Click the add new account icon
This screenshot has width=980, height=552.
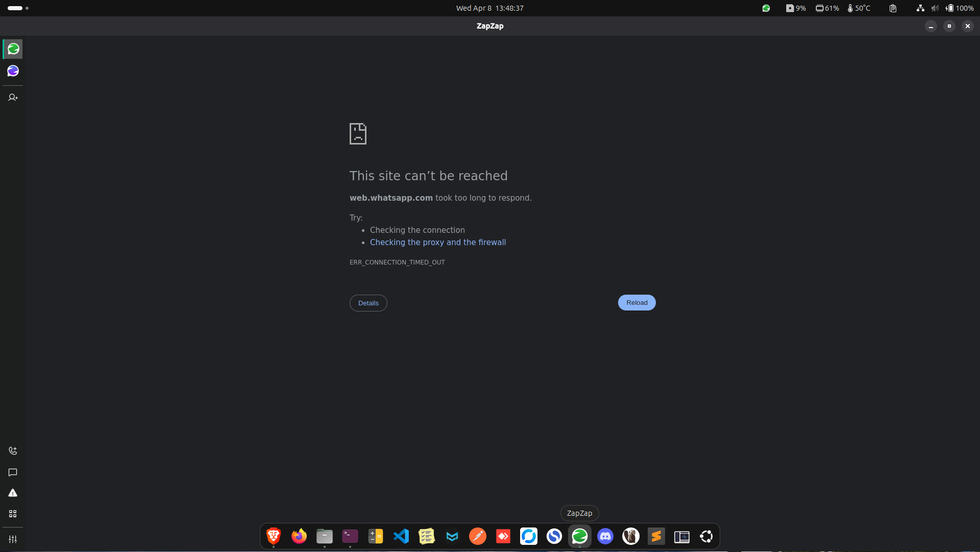[13, 98]
